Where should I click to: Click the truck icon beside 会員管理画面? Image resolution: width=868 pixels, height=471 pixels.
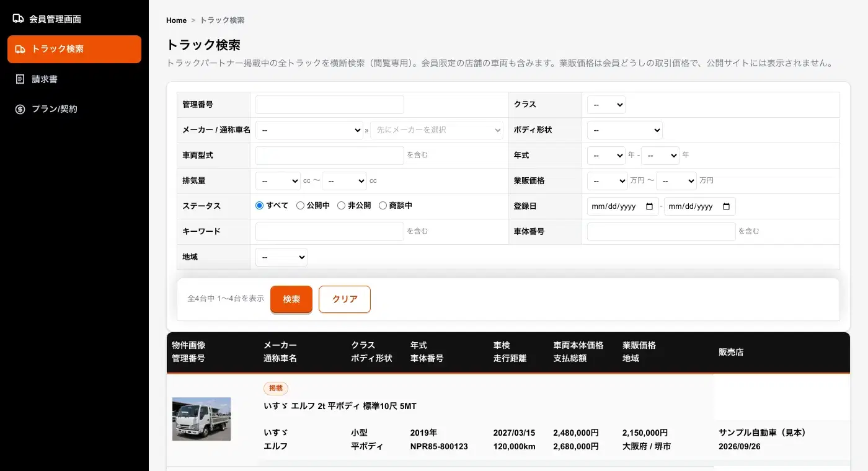point(19,19)
